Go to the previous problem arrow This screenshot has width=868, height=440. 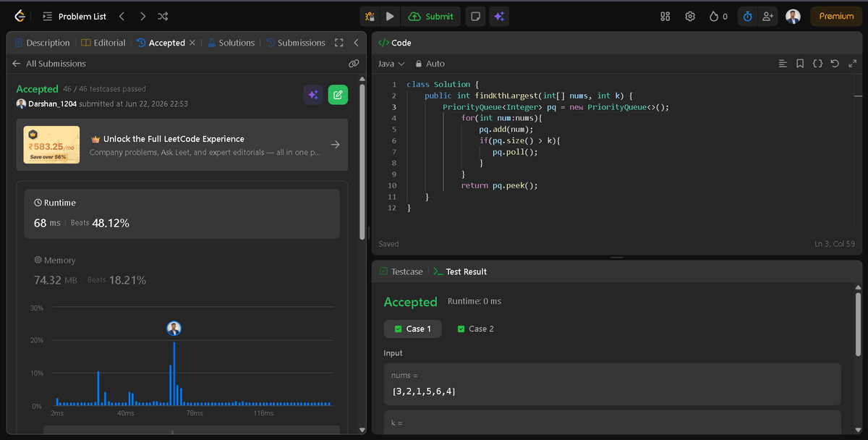[x=122, y=16]
